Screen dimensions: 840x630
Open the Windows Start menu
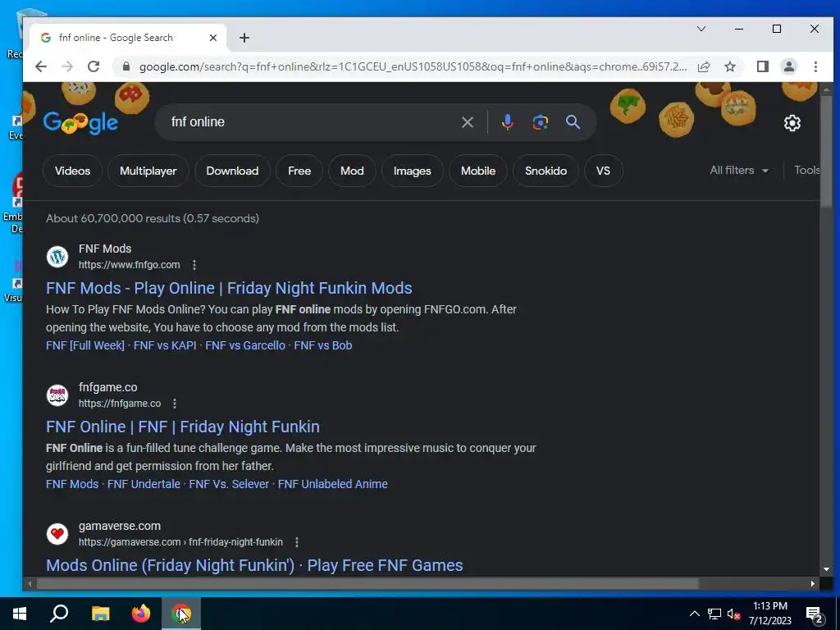[20, 614]
